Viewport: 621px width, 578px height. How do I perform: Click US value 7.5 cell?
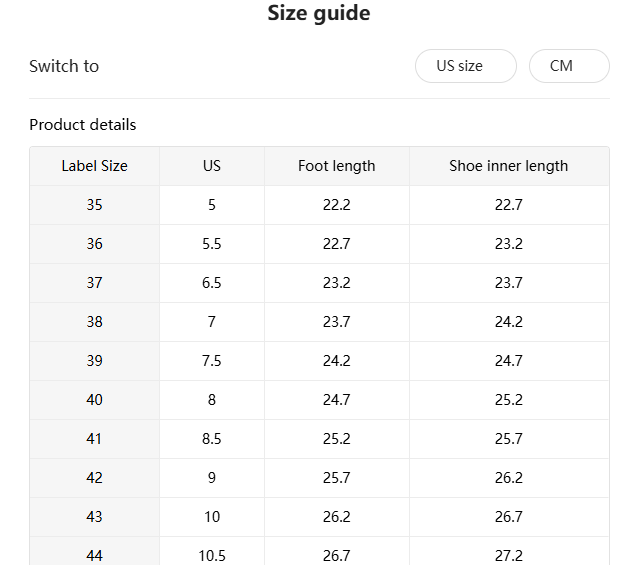211,361
